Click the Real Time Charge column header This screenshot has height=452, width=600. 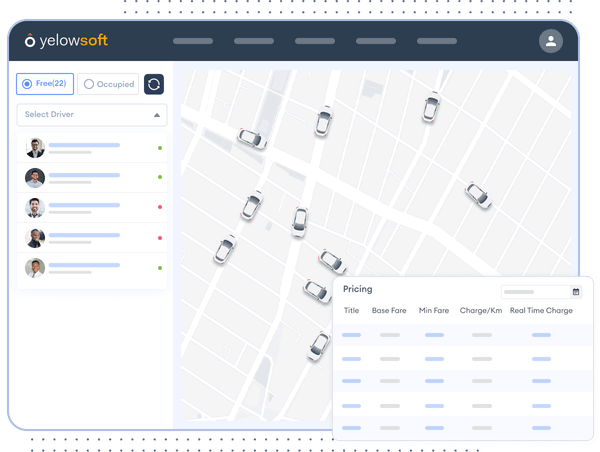pyautogui.click(x=541, y=311)
